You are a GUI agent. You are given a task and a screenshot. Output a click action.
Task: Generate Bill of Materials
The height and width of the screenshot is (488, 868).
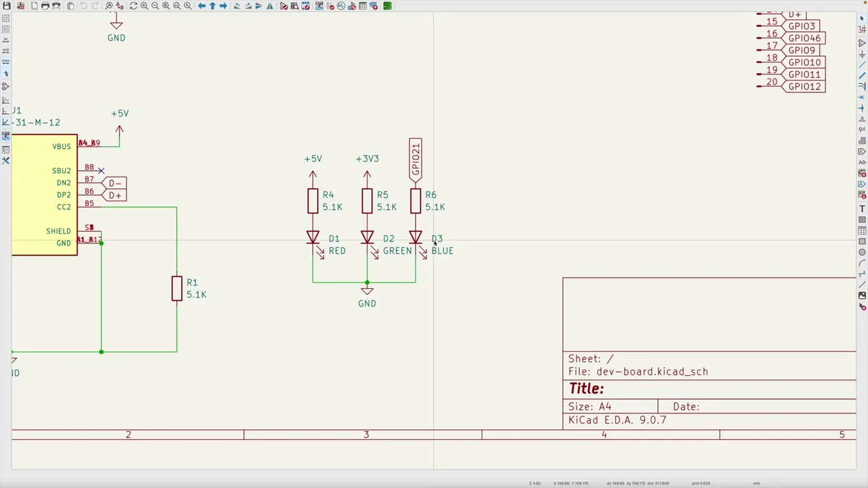coord(374,6)
